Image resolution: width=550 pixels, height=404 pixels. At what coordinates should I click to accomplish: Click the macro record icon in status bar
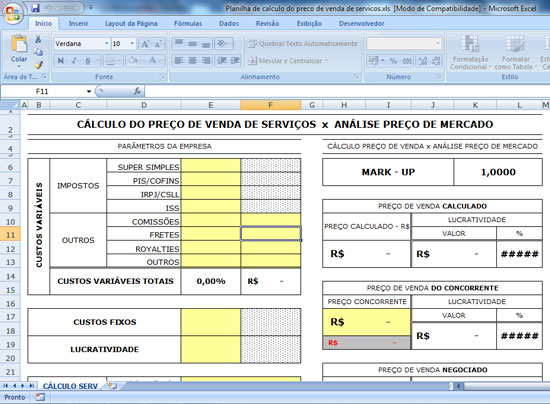(40, 397)
